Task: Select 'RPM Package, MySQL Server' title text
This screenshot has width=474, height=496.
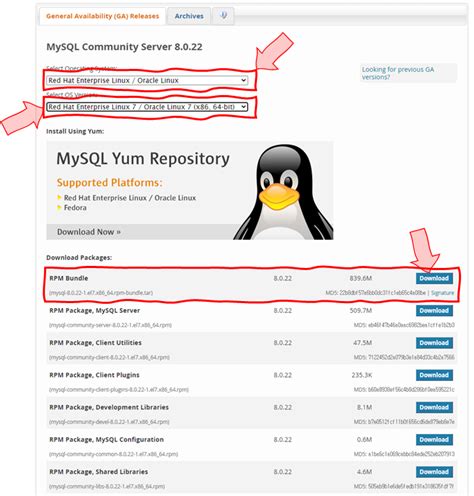Action: [x=94, y=310]
